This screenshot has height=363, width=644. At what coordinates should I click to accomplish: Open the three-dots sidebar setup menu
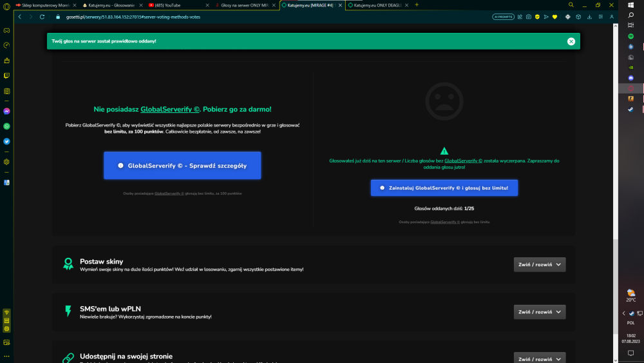coord(6,357)
